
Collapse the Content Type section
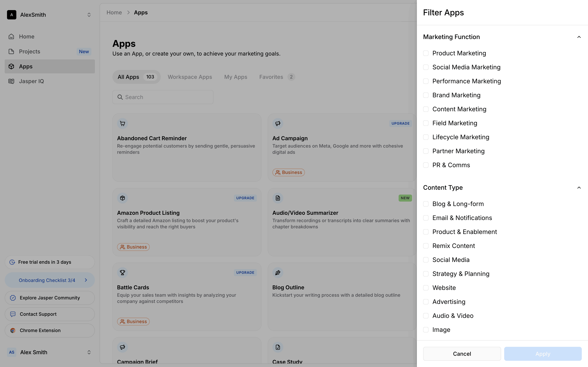coord(579,188)
